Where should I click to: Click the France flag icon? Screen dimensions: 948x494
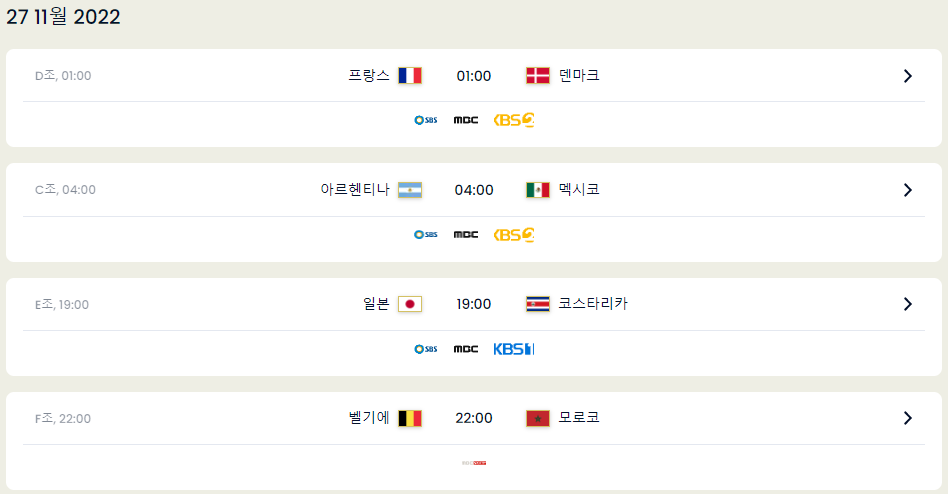coord(410,76)
